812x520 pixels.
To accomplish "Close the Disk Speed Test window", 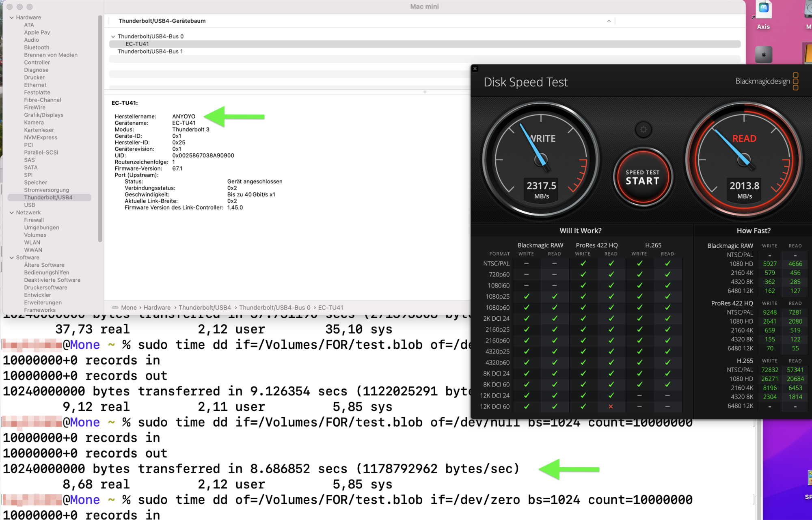I will pos(475,69).
